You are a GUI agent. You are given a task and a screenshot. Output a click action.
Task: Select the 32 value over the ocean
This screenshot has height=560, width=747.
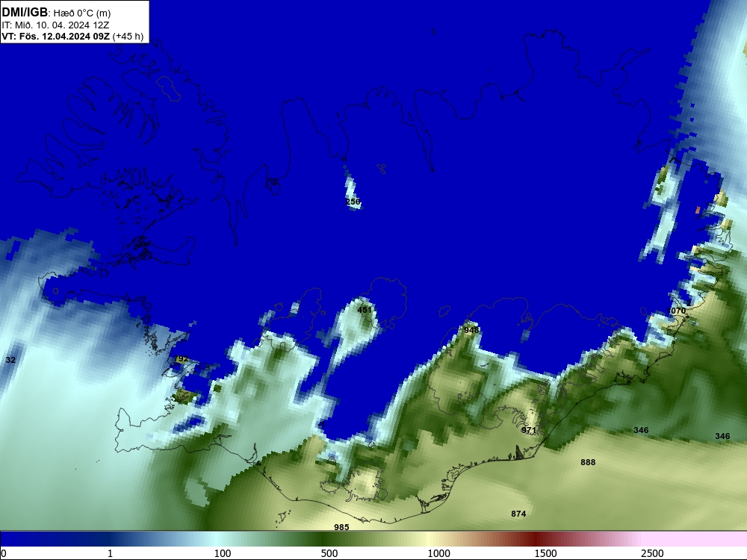[10, 360]
